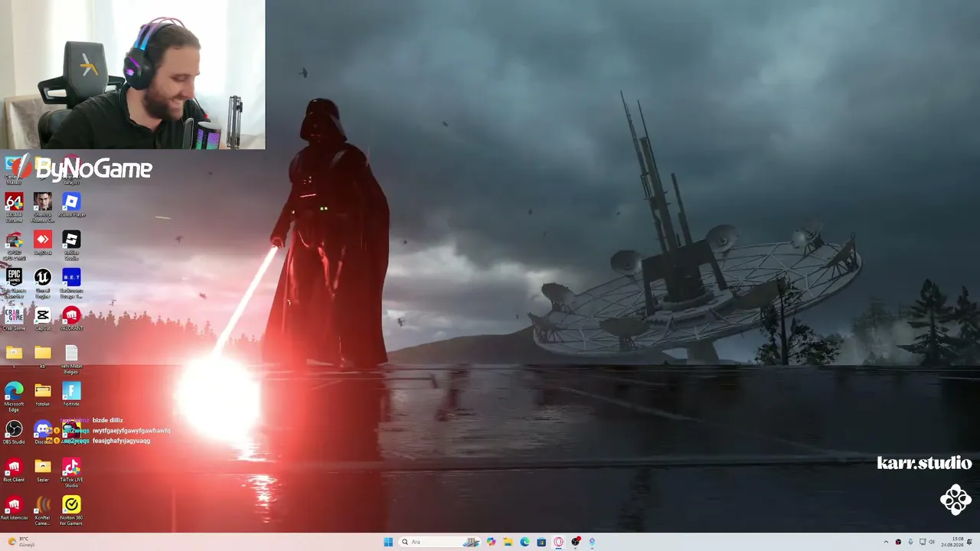Open the AnyDesk desktop shortcut
This screenshot has width=980, height=551.
43,243
